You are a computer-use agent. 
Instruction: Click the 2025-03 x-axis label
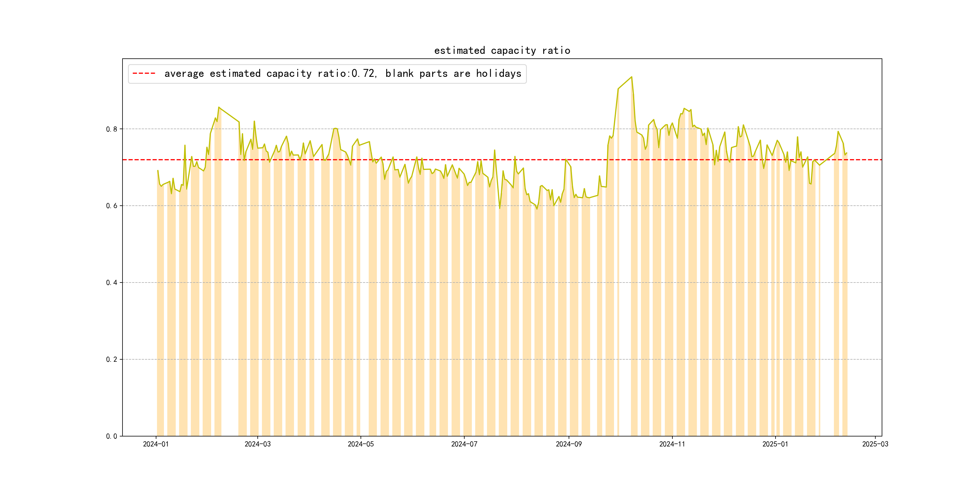(x=875, y=444)
